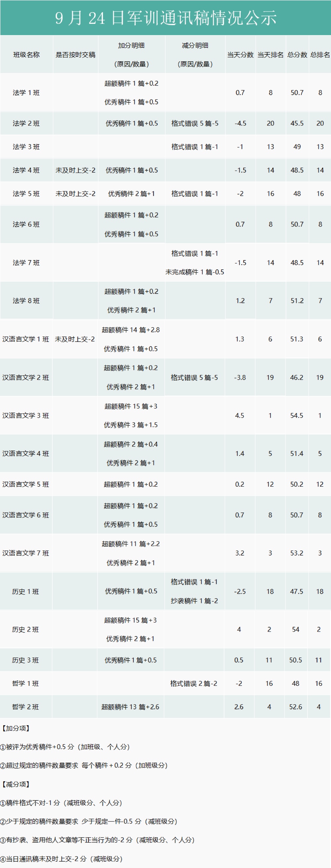The height and width of the screenshot is (868, 331).
Task: Click the 【减分项】 section heading
Action: 16,784
